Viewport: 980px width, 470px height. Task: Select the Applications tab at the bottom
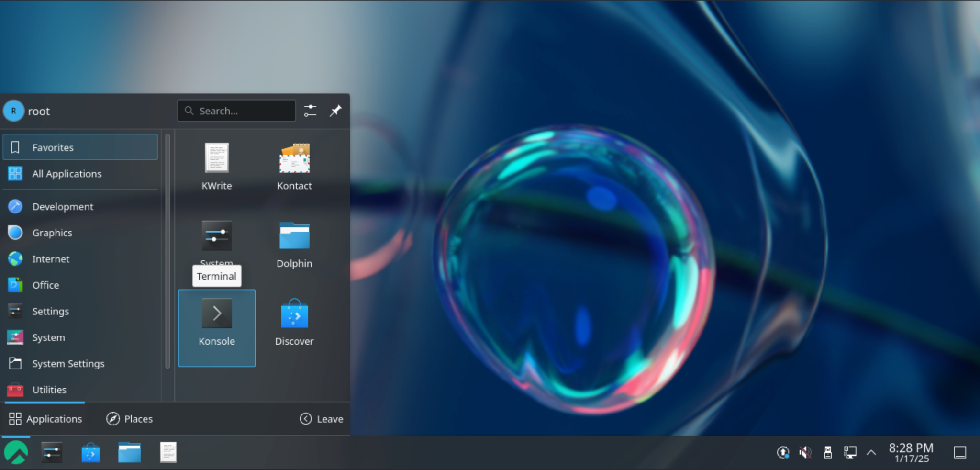(45, 418)
